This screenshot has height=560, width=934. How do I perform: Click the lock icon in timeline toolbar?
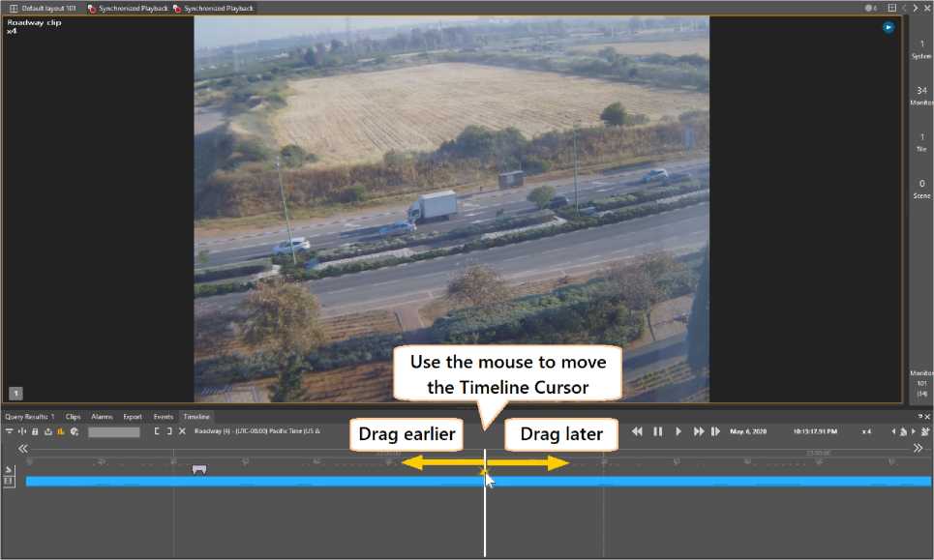click(35, 431)
